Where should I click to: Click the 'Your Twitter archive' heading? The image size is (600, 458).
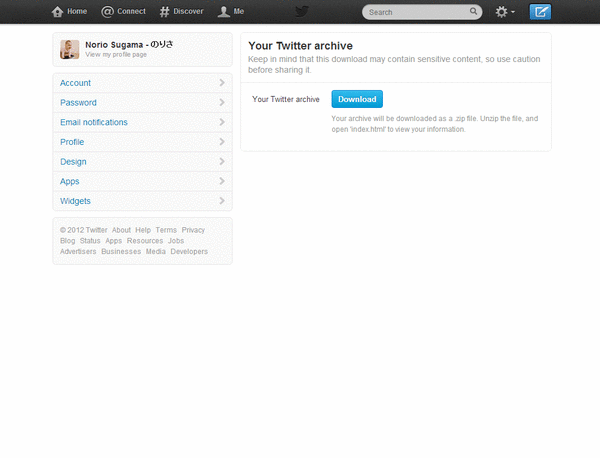300,46
